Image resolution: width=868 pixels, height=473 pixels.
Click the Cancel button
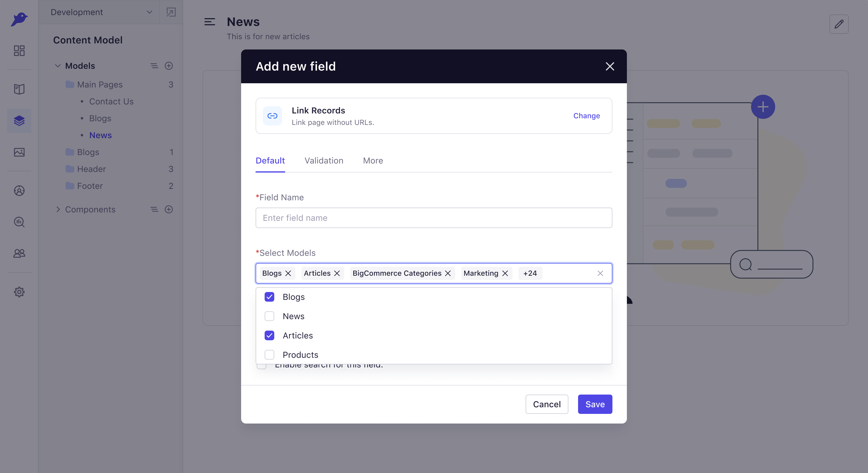pos(547,404)
